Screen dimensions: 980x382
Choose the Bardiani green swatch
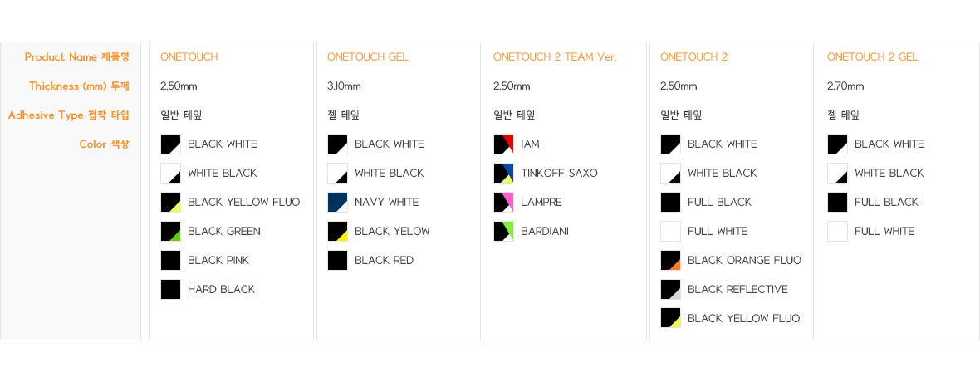504,232
